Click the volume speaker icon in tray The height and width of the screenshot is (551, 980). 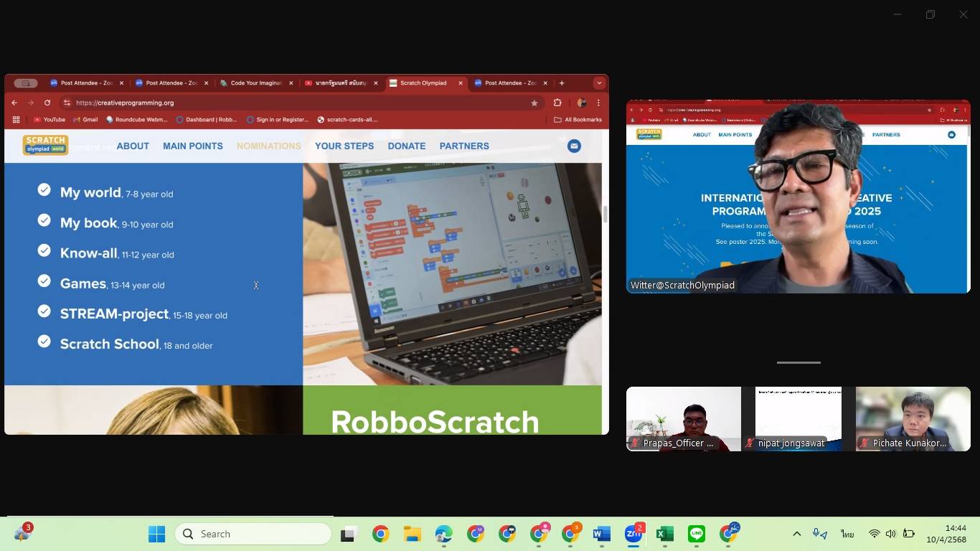point(890,534)
